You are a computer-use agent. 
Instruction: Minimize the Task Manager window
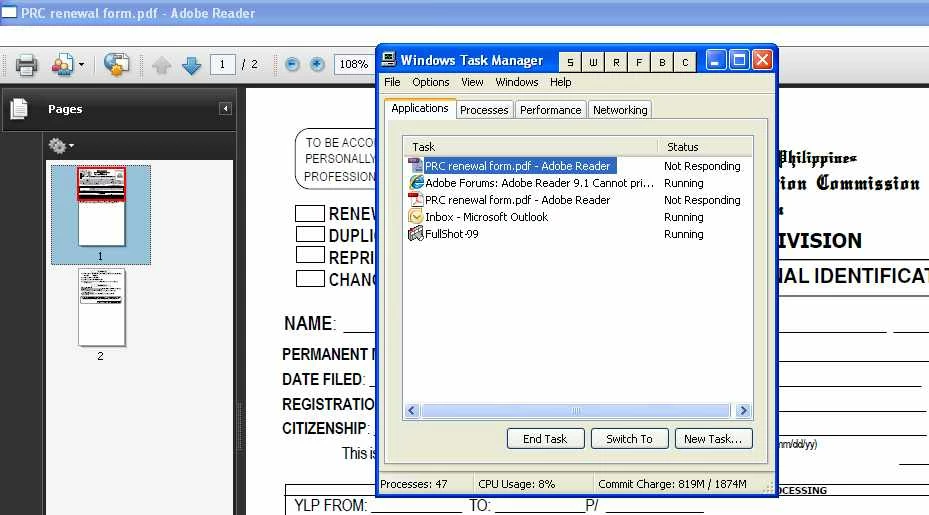(716, 60)
